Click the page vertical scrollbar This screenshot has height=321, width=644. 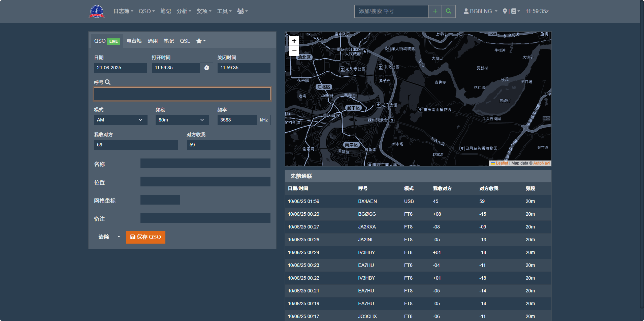(642, 155)
